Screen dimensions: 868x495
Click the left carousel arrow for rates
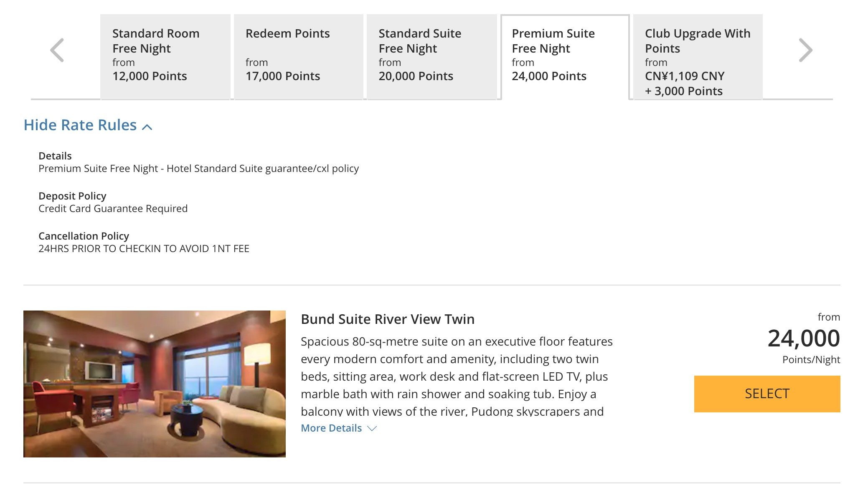[57, 50]
